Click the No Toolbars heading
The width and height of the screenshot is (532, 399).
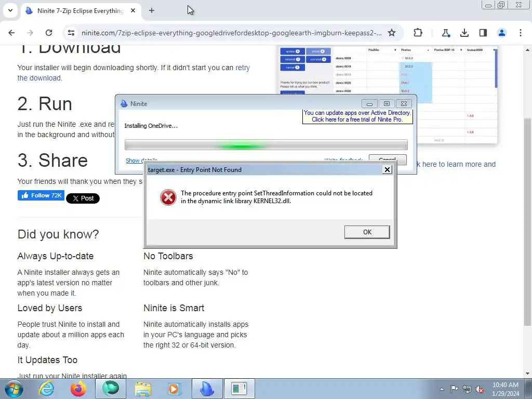point(168,256)
